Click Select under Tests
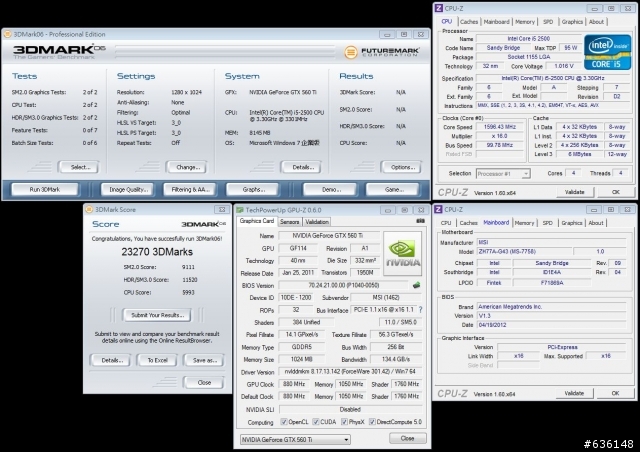This screenshot has width=640, height=452. pyautogui.click(x=80, y=167)
